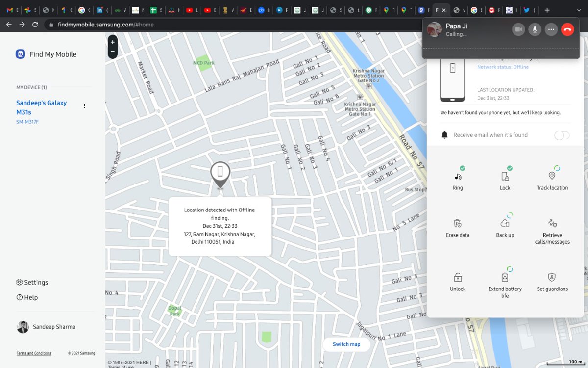Image resolution: width=588 pixels, height=368 pixels.
Task: Open a new browser tab
Action: pyautogui.click(x=547, y=10)
